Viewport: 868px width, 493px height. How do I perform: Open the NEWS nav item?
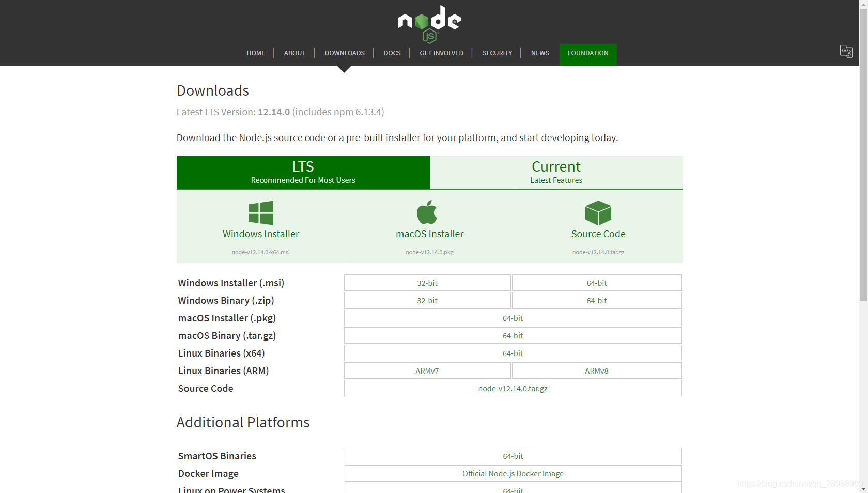point(540,53)
